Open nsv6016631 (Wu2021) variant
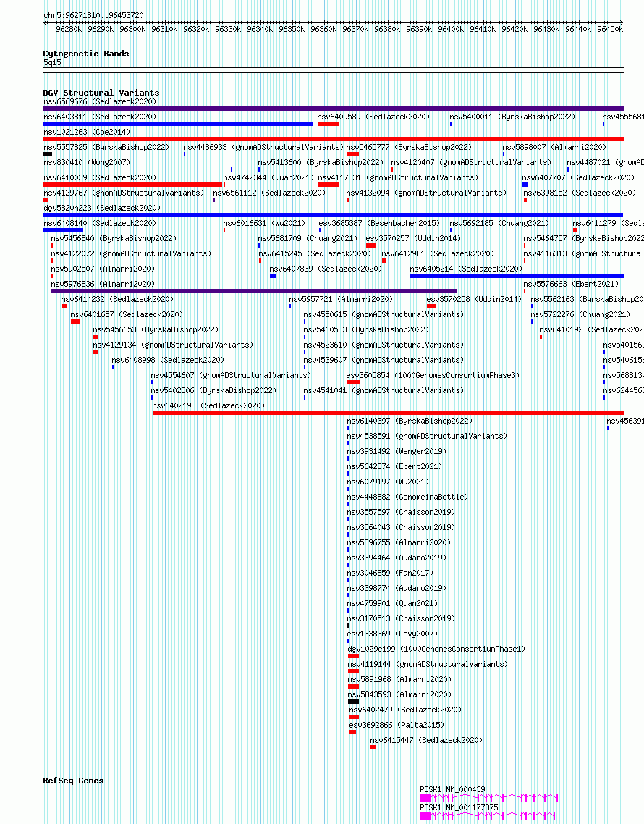Viewport: 644px width, 824px height. click(264, 223)
